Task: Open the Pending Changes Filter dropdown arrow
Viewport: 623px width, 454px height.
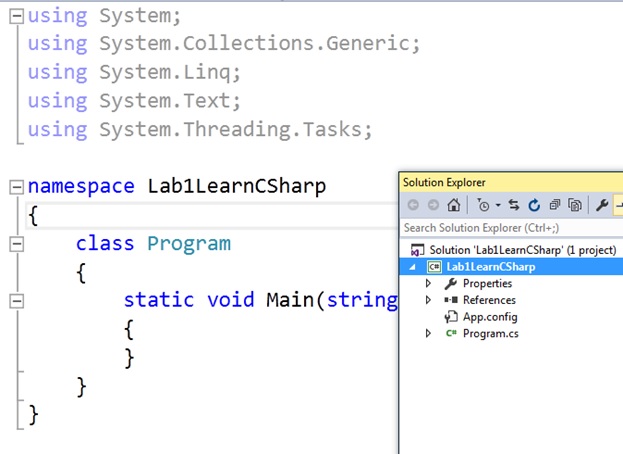Action: (496, 206)
